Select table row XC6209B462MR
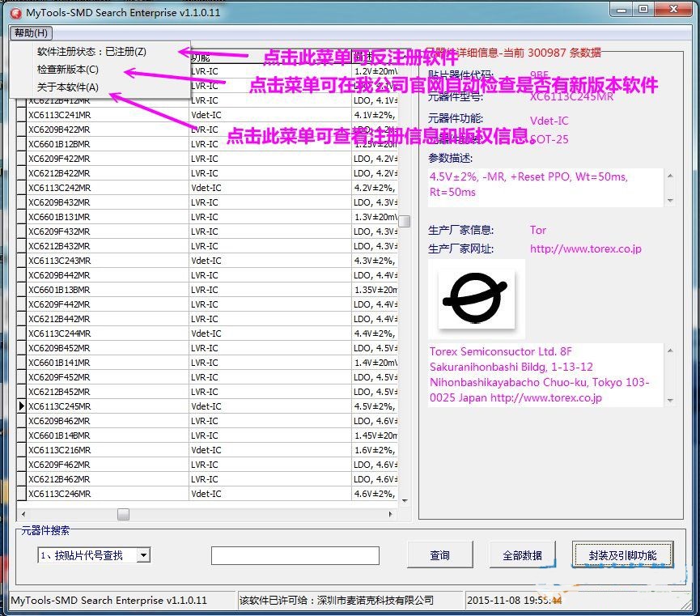The height and width of the screenshot is (616, 700). (x=207, y=421)
